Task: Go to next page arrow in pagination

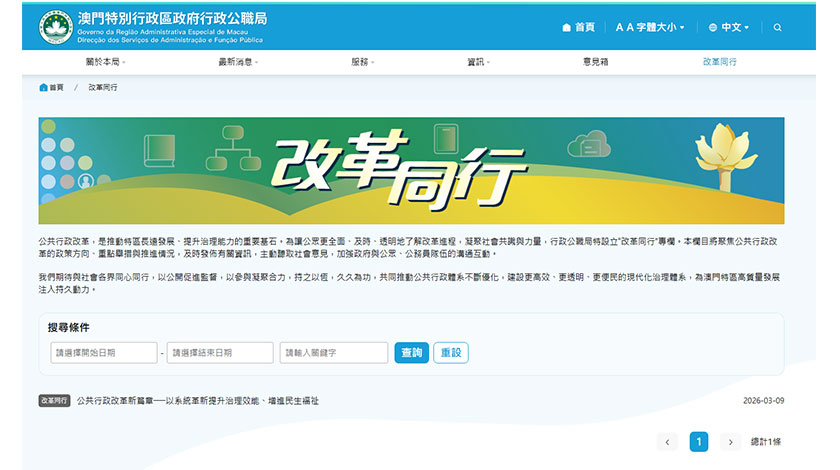Action: (731, 441)
